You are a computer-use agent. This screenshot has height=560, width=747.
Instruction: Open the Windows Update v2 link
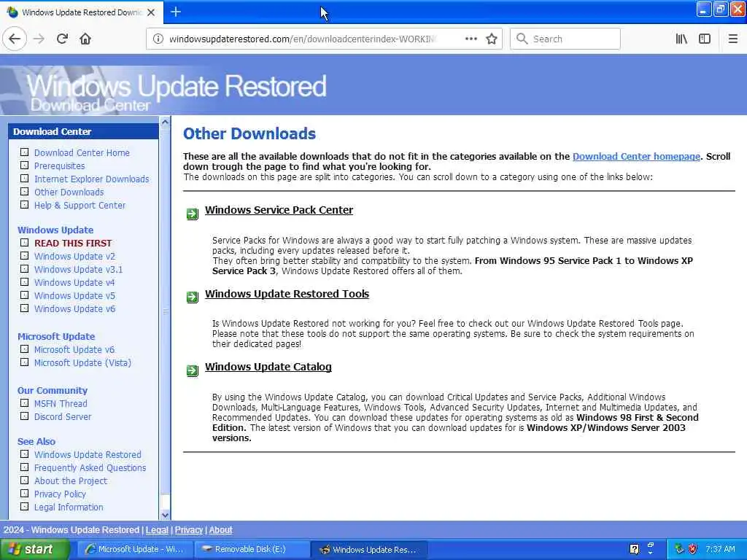click(74, 256)
